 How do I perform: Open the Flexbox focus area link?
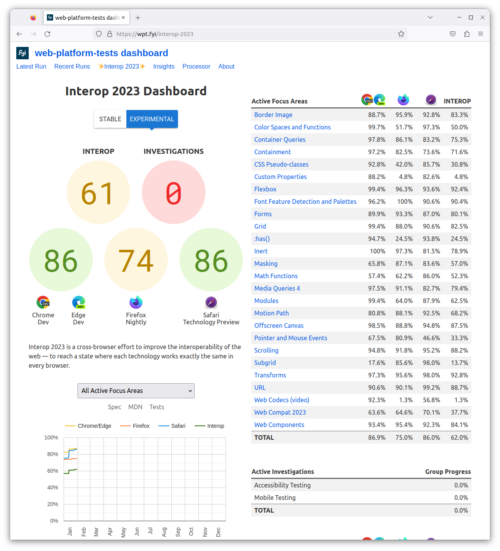(265, 189)
